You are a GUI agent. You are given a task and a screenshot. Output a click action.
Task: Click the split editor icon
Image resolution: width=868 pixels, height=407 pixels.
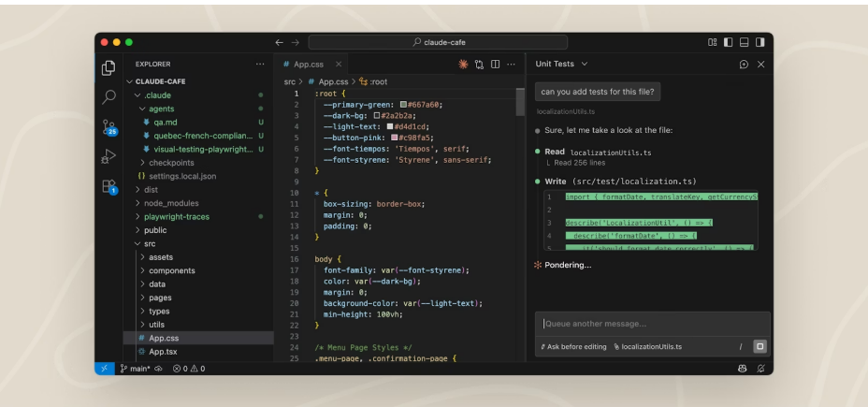pos(495,65)
